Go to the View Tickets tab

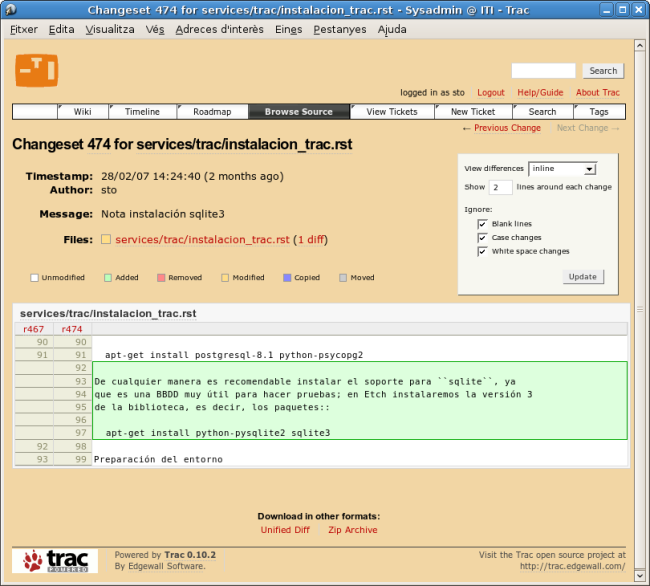(392, 111)
